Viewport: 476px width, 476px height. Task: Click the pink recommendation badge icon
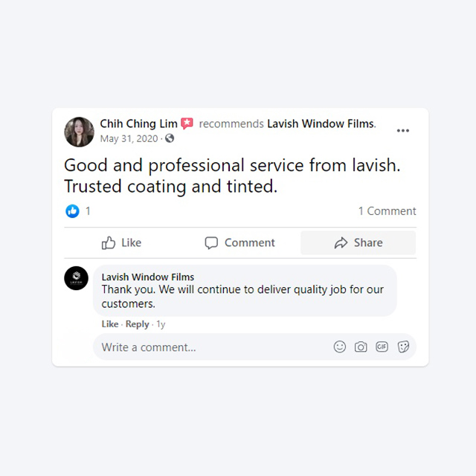point(187,123)
